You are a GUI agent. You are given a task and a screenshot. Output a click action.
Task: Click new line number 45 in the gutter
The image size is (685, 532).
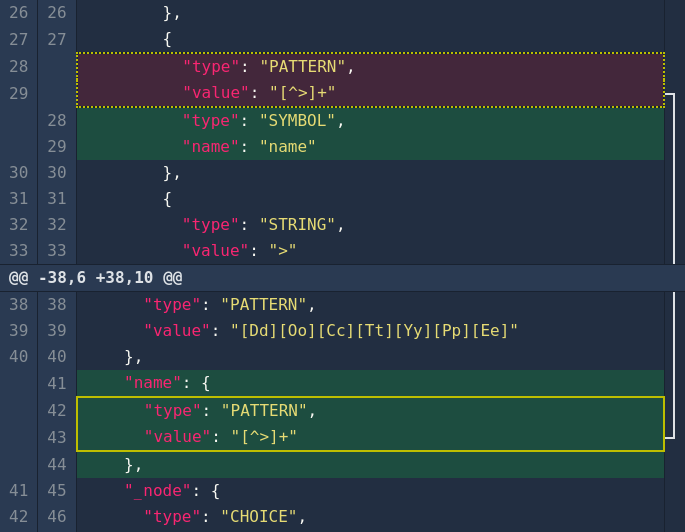point(57,491)
